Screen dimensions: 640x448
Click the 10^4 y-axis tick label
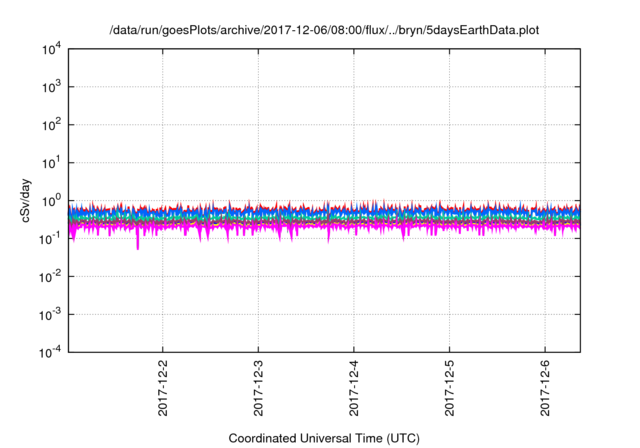[x=52, y=50]
